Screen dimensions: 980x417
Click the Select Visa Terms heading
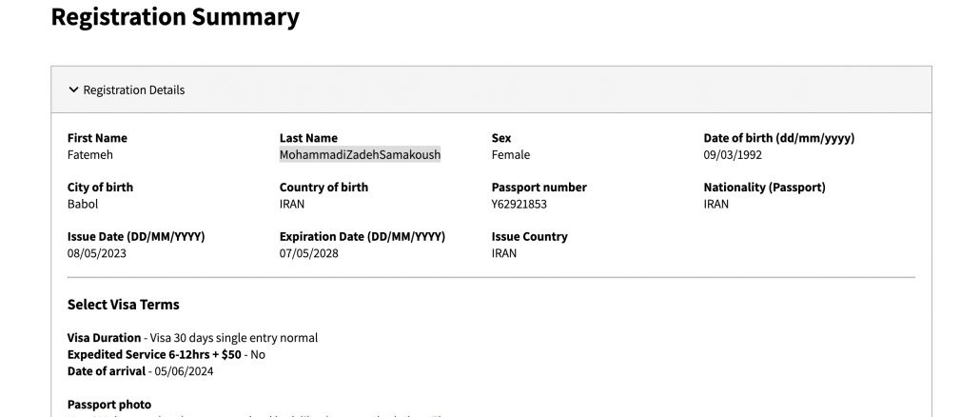124,305
